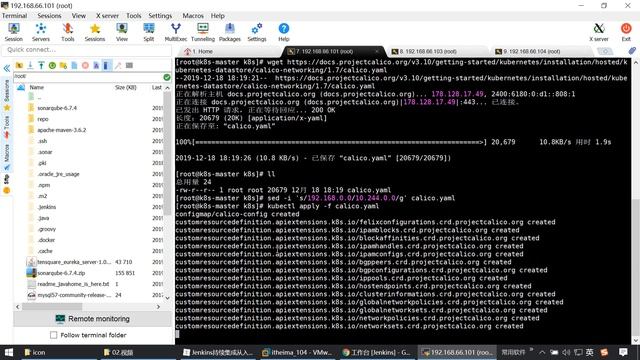640x360 pixels.
Task: Create new folder in SFTP browser
Action: pyautogui.click(x=63, y=65)
